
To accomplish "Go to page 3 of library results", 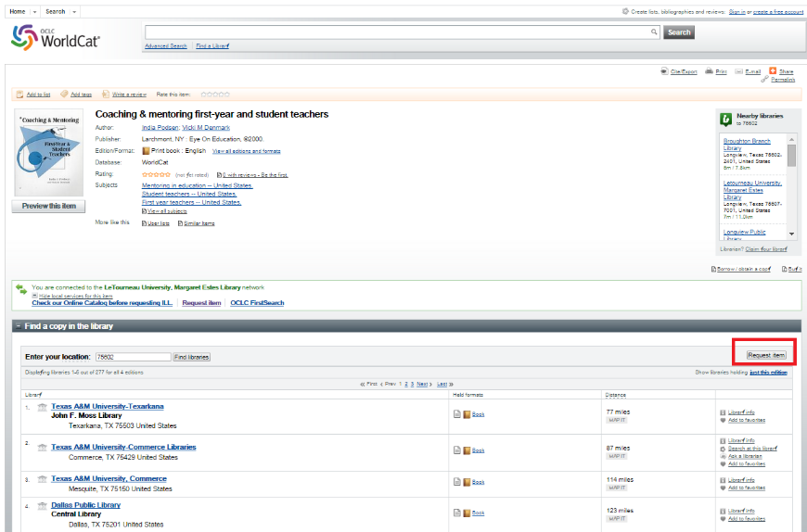I will (412, 384).
